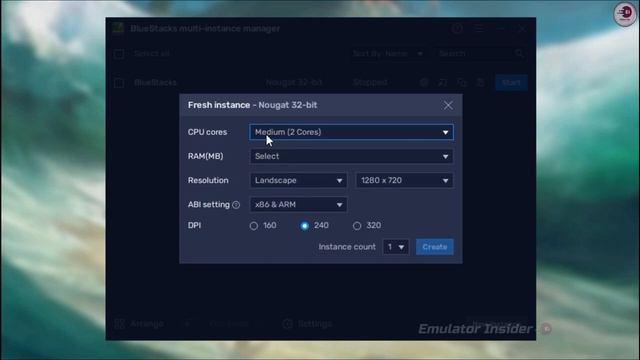Open the 1280 x 720 resolution dropdown
The height and width of the screenshot is (360, 640).
[404, 180]
